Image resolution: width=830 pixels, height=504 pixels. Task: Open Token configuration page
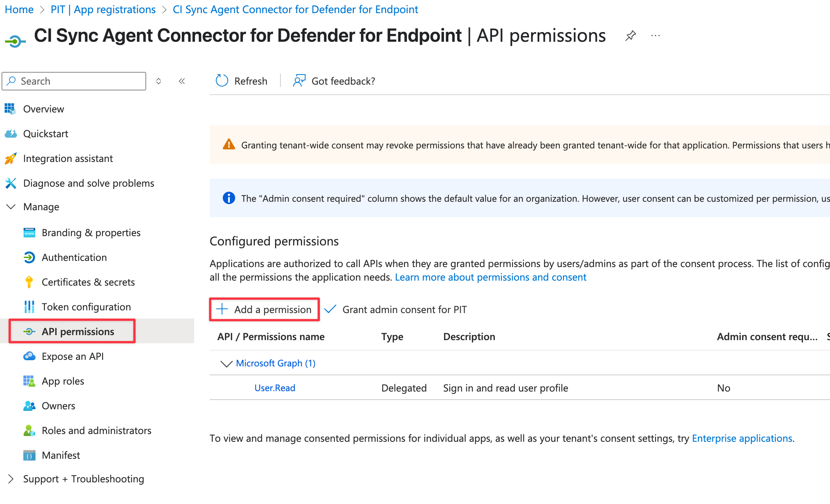click(x=86, y=307)
